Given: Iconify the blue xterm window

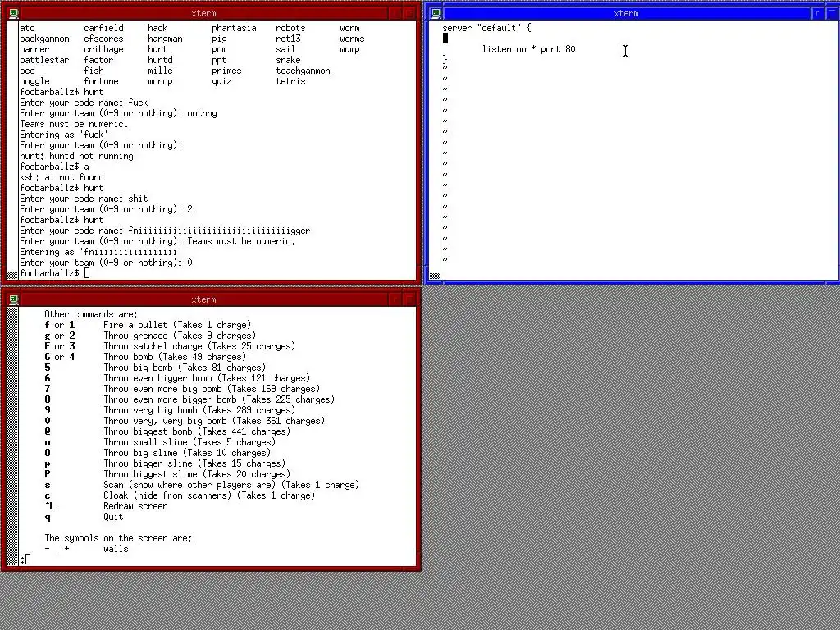Looking at the screenshot, I should point(818,13).
